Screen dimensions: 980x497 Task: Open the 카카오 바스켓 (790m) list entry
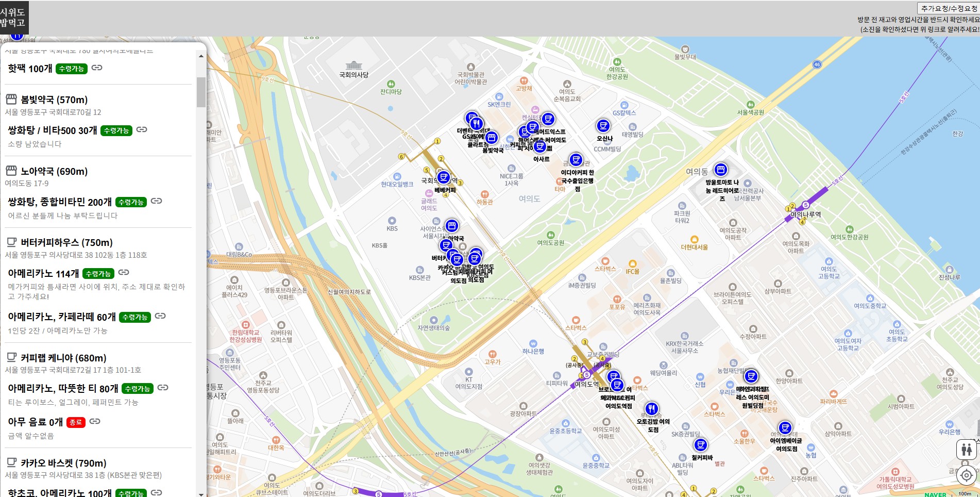pos(63,463)
